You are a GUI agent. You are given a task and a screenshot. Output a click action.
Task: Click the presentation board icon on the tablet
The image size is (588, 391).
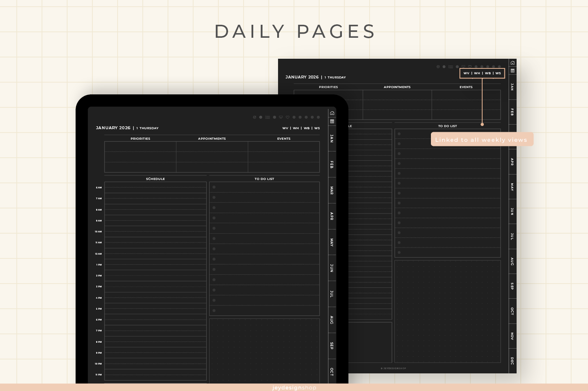pyautogui.click(x=281, y=117)
